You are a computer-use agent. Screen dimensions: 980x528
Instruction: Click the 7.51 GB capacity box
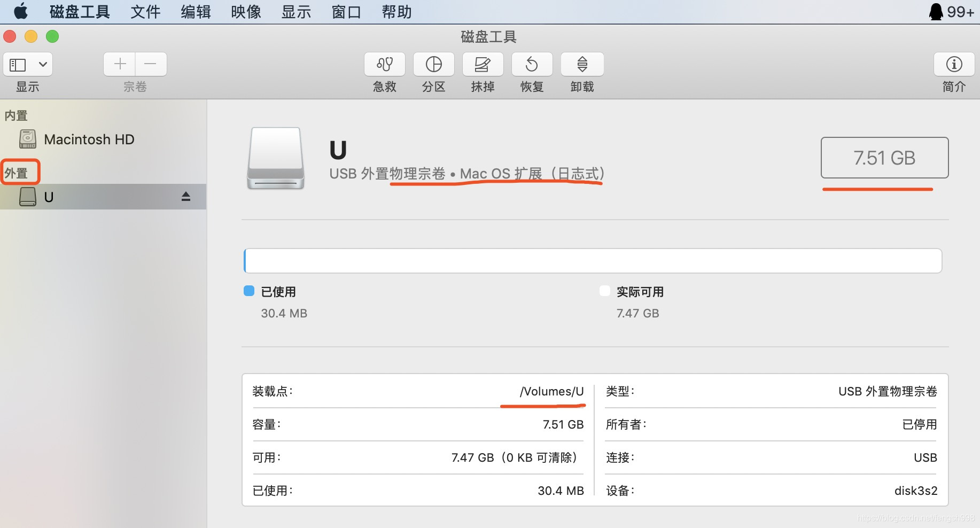coord(884,158)
